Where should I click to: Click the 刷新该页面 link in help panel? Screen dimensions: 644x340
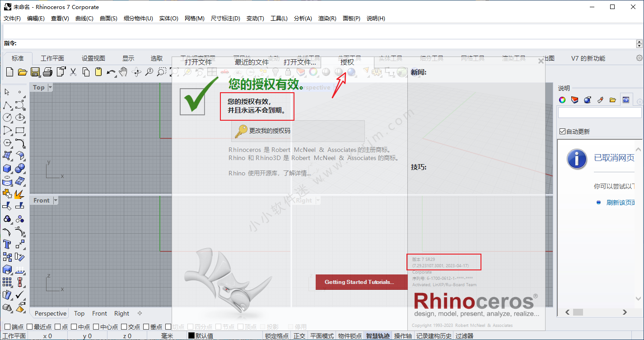(x=621, y=203)
